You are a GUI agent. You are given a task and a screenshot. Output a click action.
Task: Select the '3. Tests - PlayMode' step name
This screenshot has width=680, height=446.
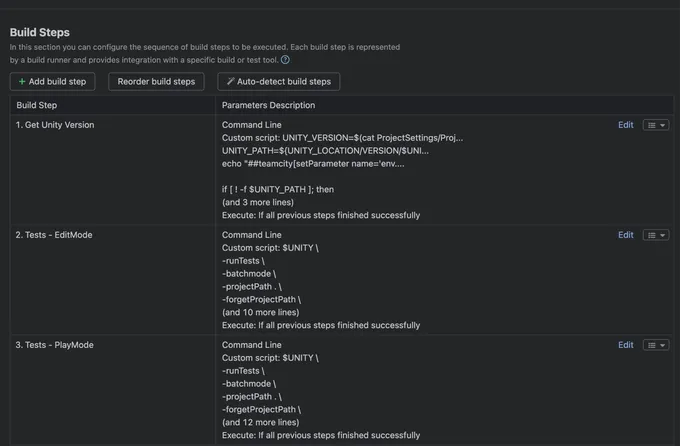click(55, 345)
